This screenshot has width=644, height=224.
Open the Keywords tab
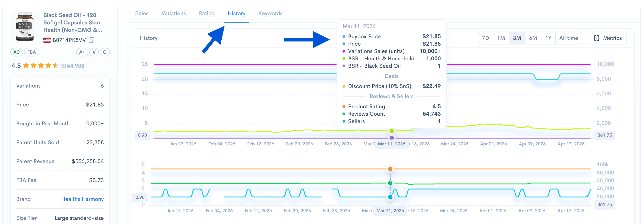270,14
